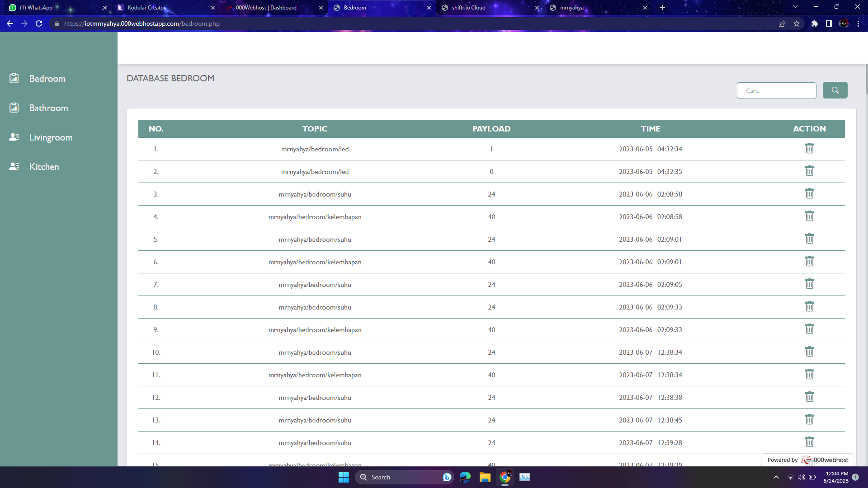
Task: Open Chrome three-dot menu
Action: (858, 23)
